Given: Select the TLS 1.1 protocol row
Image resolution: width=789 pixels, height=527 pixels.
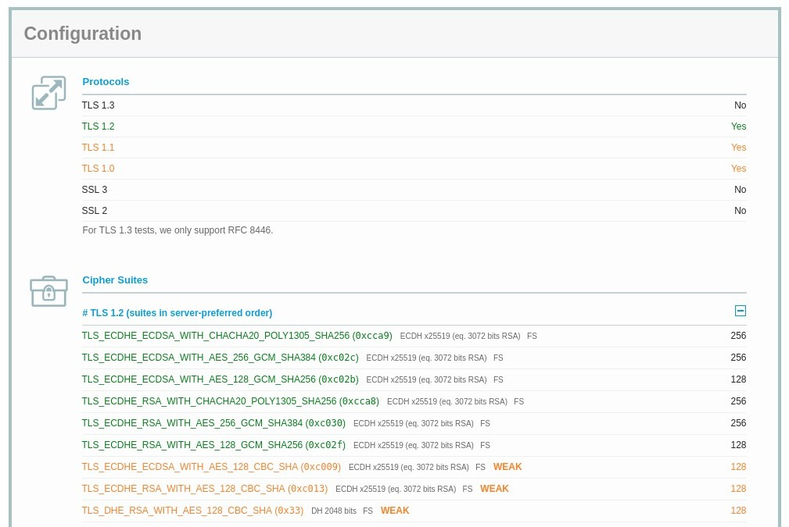Looking at the screenshot, I should [414, 147].
